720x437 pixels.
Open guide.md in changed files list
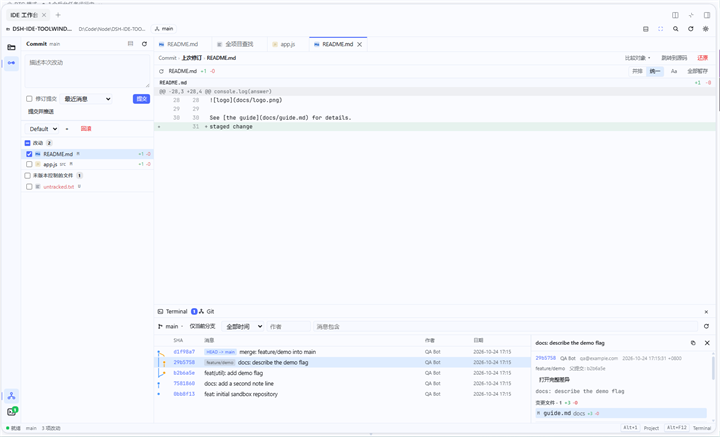[621, 414]
